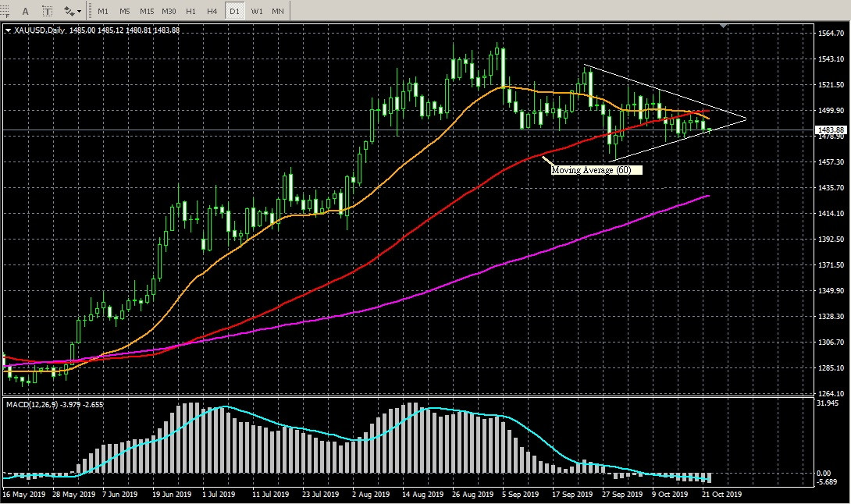Click the -5.689 MACD scale value

click(827, 481)
